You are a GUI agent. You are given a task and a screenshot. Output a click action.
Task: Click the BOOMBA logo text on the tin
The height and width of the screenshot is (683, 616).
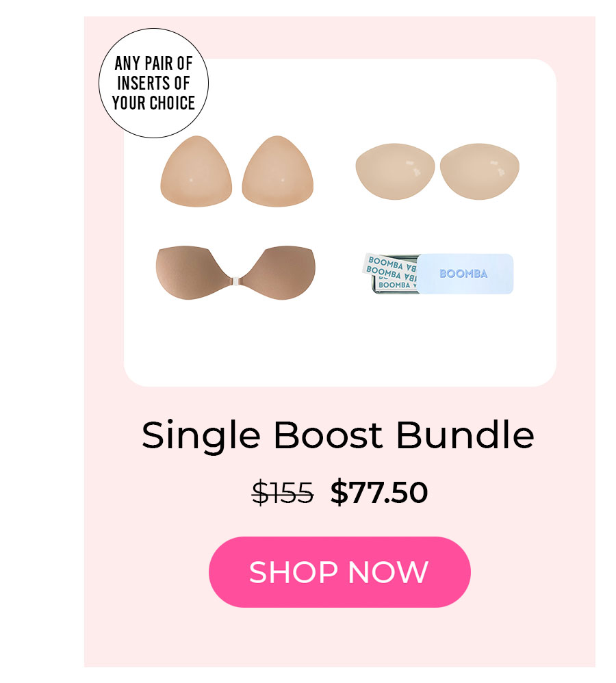coord(463,274)
